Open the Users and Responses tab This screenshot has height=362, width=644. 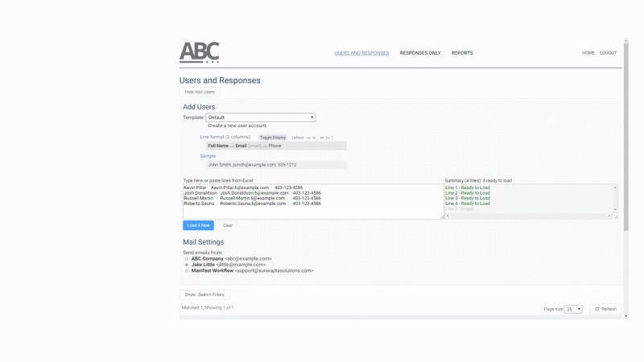point(361,53)
